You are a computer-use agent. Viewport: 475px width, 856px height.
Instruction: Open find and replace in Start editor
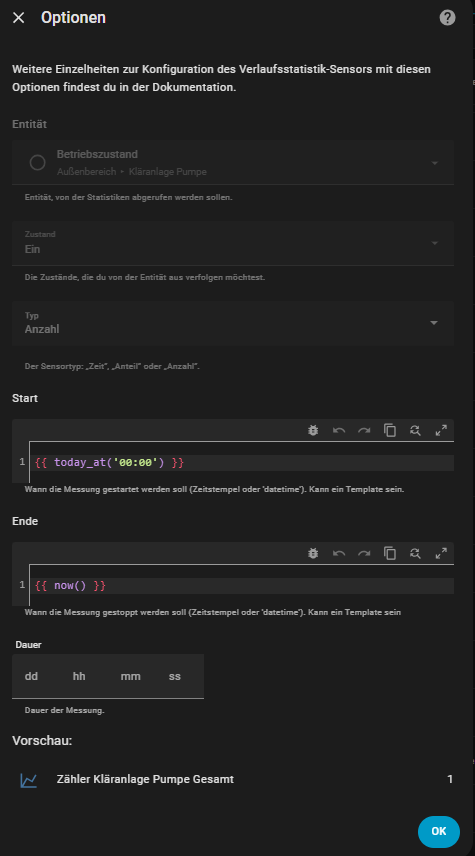[415, 430]
